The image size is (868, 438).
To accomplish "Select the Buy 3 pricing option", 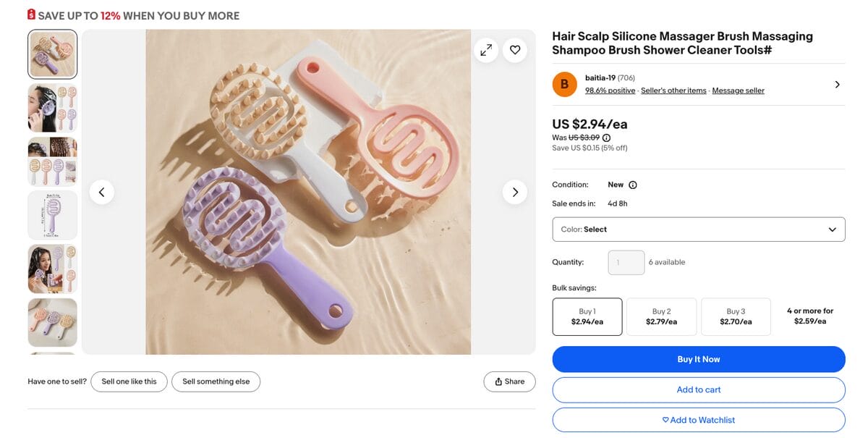I will click(736, 316).
